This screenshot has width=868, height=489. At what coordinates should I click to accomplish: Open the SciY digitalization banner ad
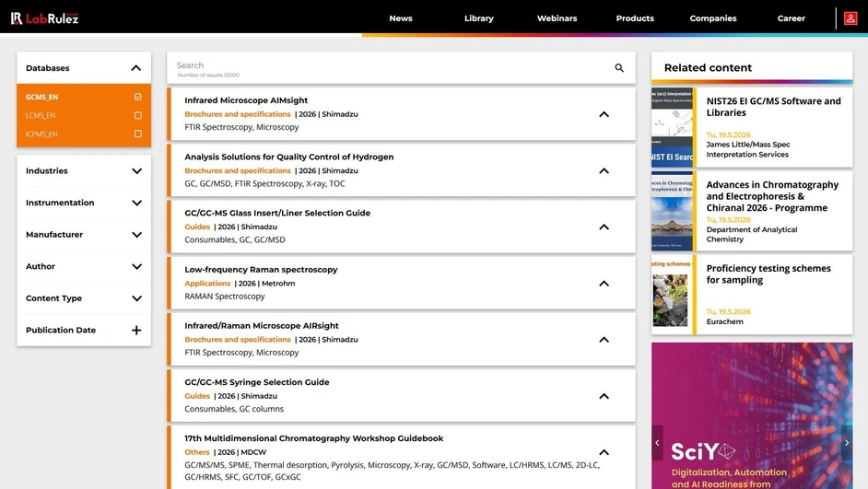point(752,415)
